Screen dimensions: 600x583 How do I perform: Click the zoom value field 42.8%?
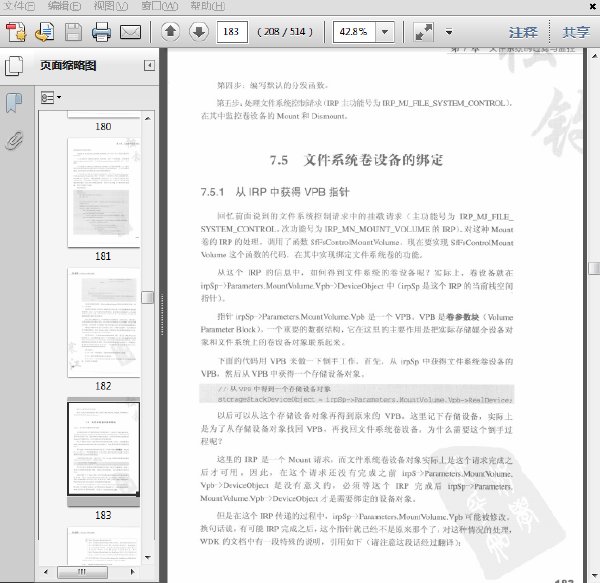[354, 32]
